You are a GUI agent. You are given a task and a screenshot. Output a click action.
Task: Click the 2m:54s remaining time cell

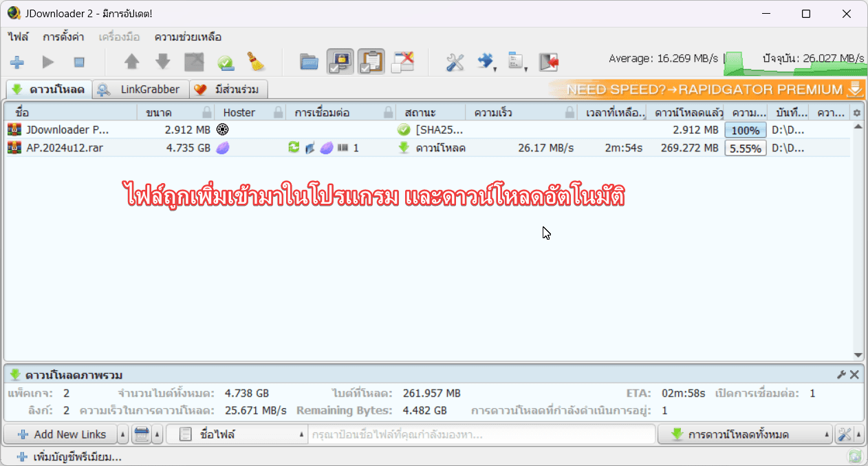coord(622,147)
